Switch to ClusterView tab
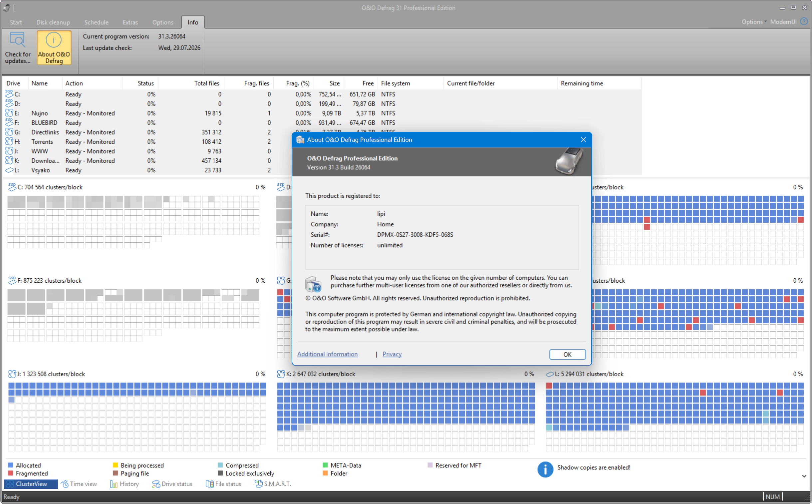812x504 pixels. pyautogui.click(x=31, y=484)
